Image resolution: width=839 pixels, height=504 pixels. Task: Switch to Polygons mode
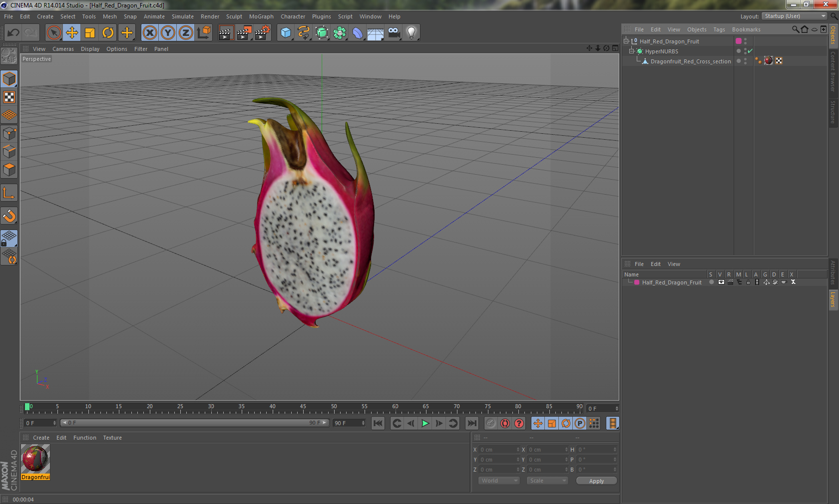pos(9,170)
